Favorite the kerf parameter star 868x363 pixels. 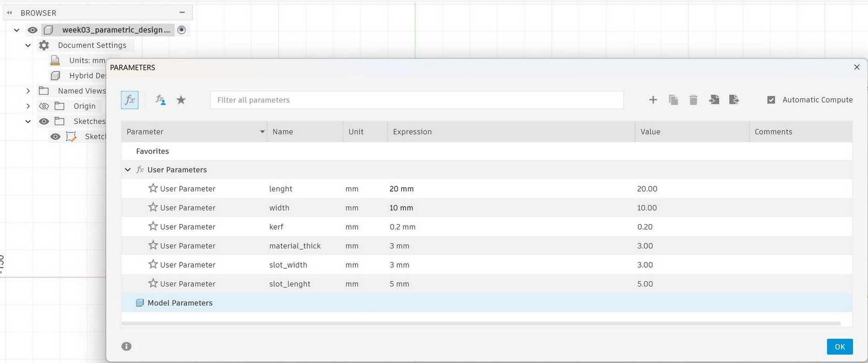pos(153,226)
